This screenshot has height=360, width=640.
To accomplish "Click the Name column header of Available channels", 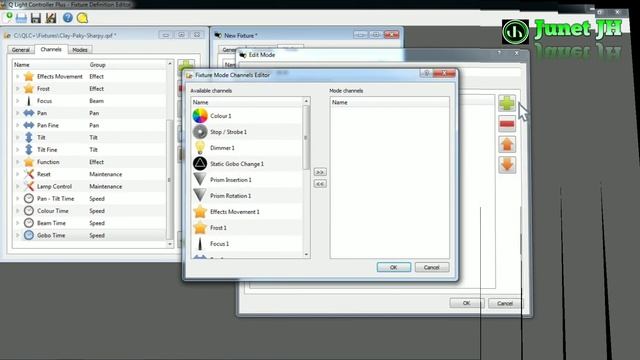I will (x=247, y=102).
